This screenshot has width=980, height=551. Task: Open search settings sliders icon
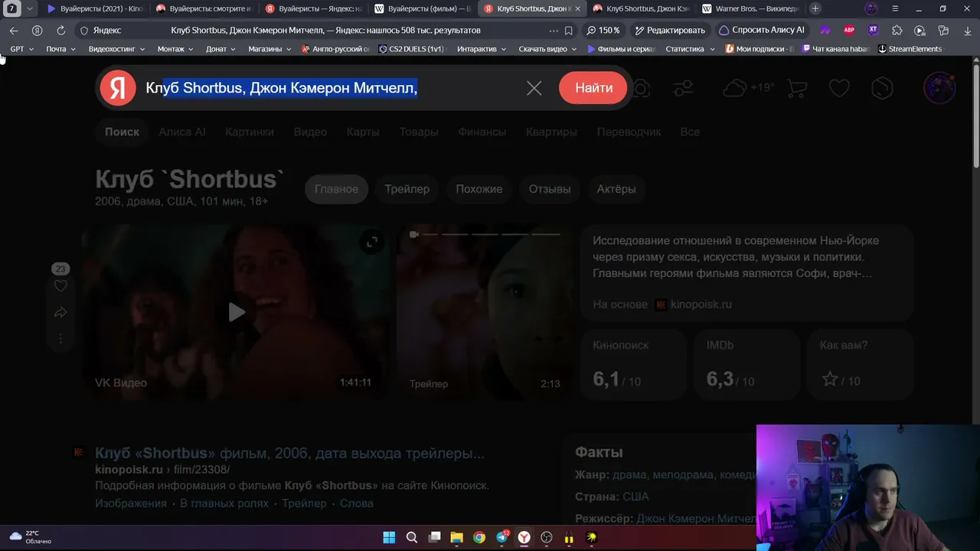(683, 88)
